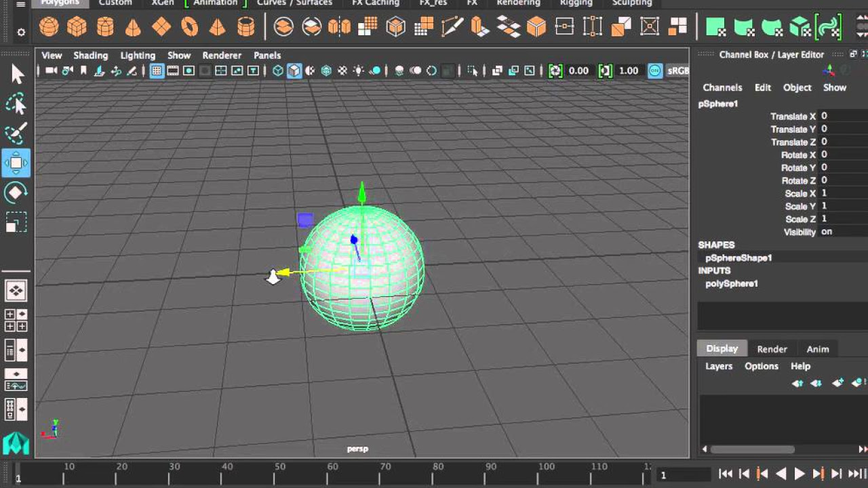Toggle smooth shade all in viewport
868x488 pixels.
tap(294, 70)
